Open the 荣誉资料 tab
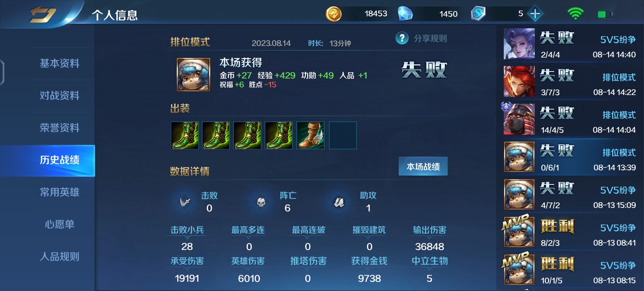Viewport: 644px width, 291px height. pyautogui.click(x=60, y=128)
